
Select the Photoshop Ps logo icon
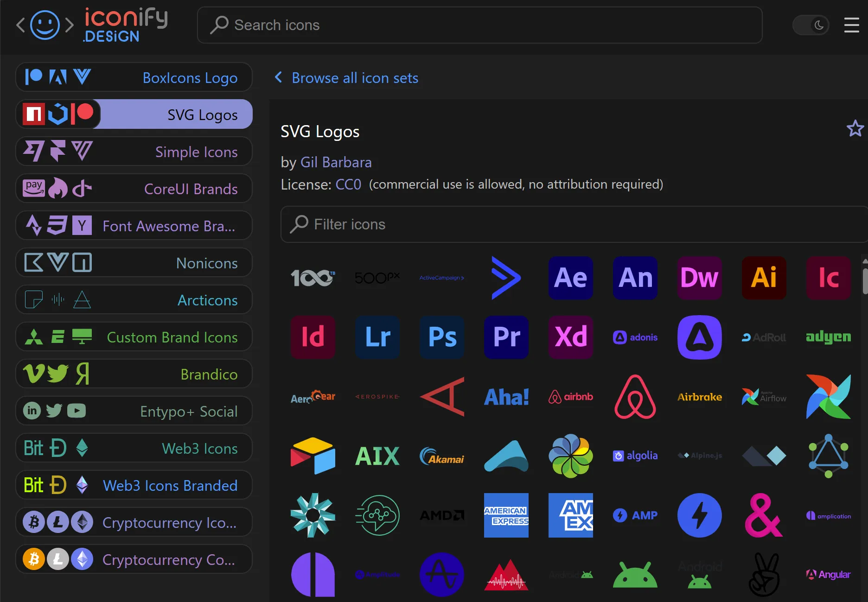point(441,337)
